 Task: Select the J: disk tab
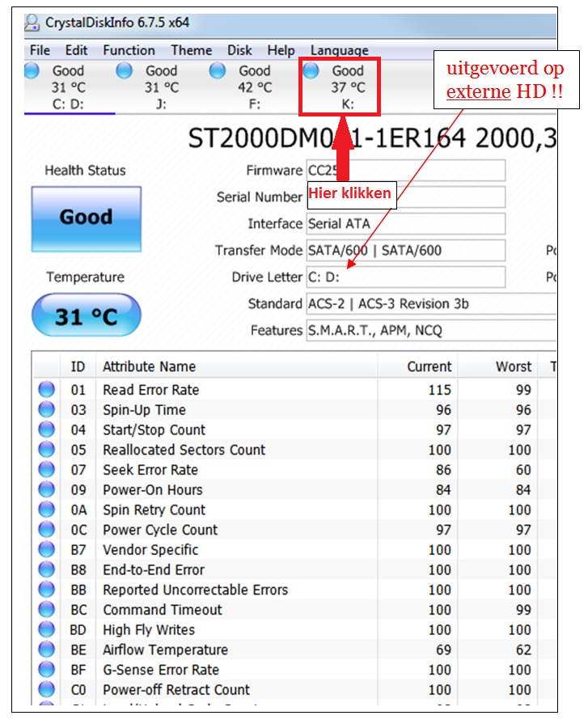[x=161, y=87]
